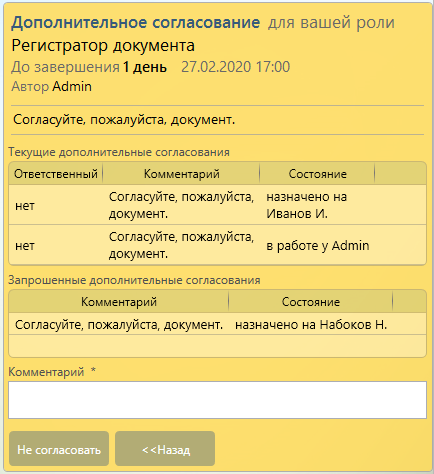Click requested approvals Комментарий column header
This screenshot has height=474, width=434.
[119, 302]
